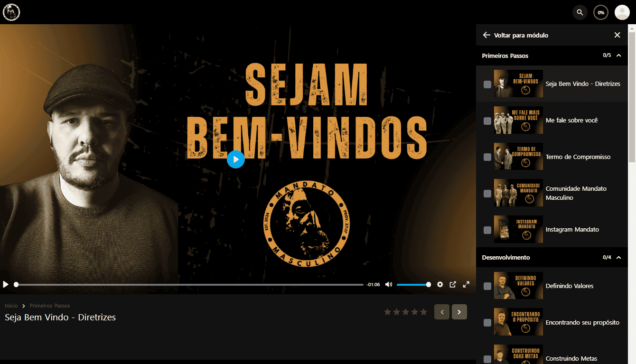Click the Primeiros Passos section header
This screenshot has height=364, width=636.
pyautogui.click(x=552, y=56)
